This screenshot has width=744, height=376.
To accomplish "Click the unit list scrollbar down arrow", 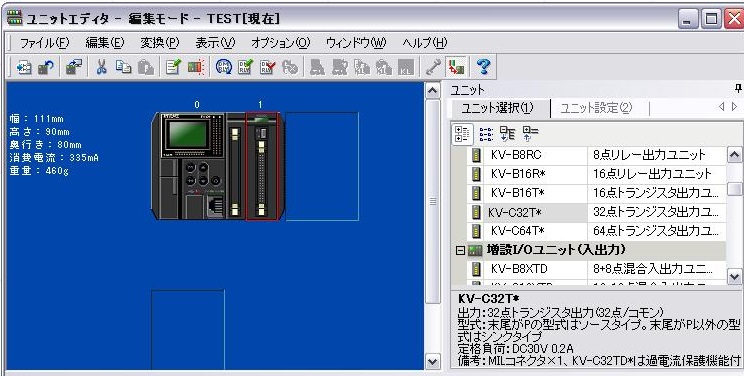I will point(734,277).
